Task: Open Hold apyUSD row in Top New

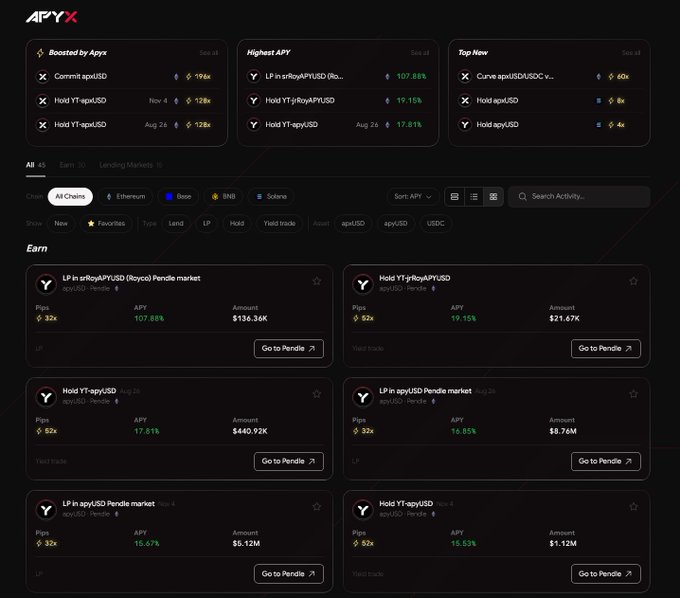Action: coord(549,125)
